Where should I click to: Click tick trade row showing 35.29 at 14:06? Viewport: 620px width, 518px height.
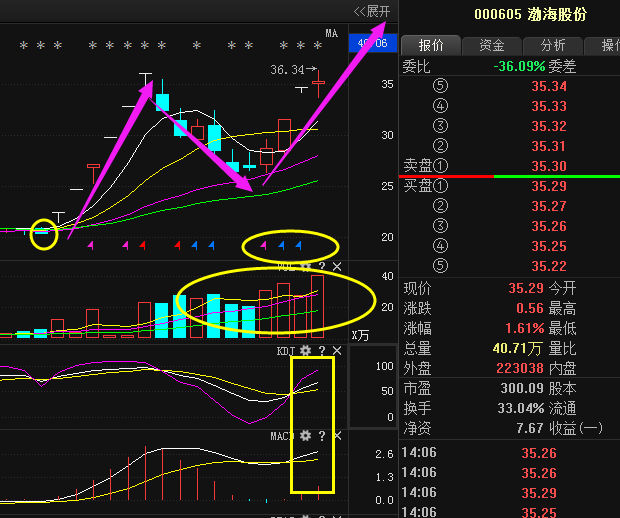pos(510,493)
